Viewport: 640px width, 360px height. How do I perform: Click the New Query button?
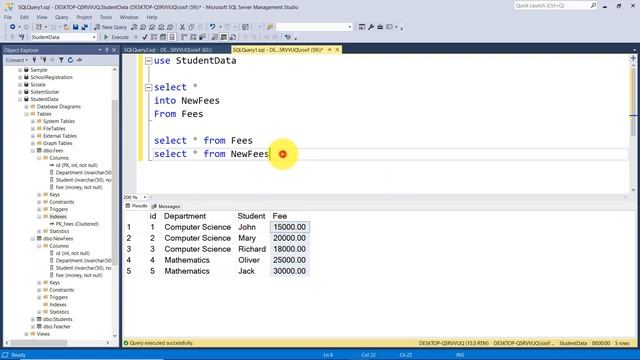tap(111, 27)
